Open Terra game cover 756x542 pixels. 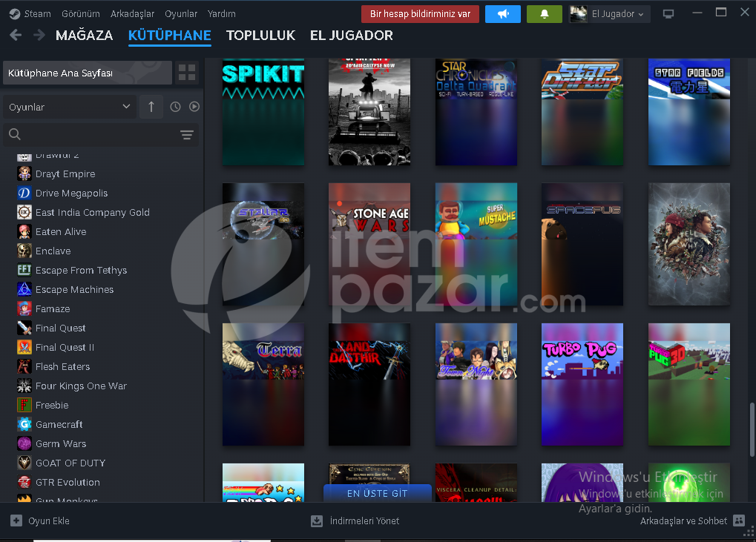(x=263, y=384)
